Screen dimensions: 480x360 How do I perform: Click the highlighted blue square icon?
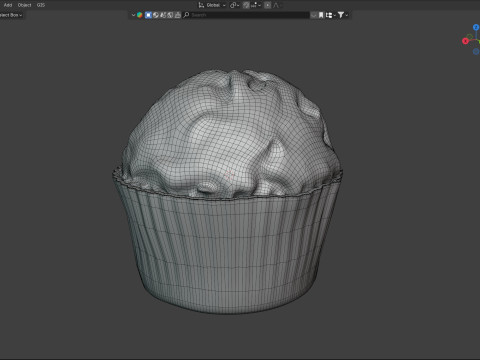(x=148, y=15)
